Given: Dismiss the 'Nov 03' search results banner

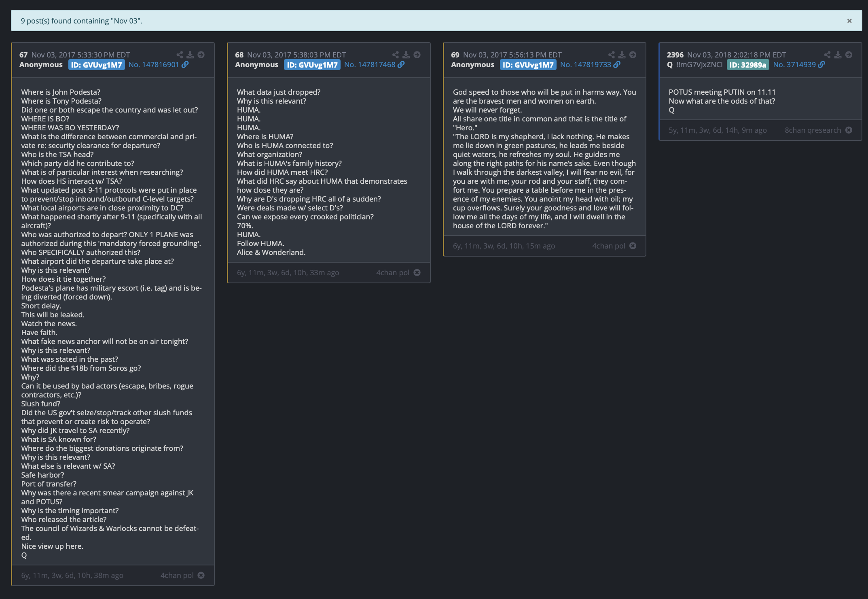Looking at the screenshot, I should point(849,21).
